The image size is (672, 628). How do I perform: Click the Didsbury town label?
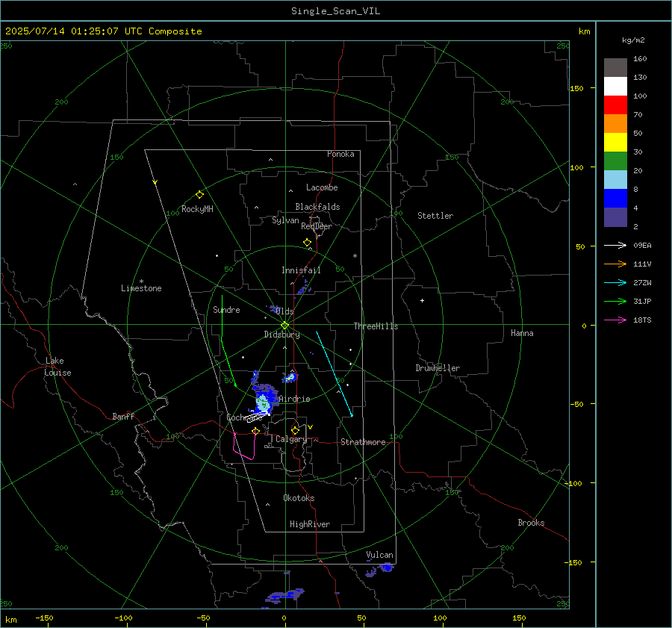tap(281, 335)
